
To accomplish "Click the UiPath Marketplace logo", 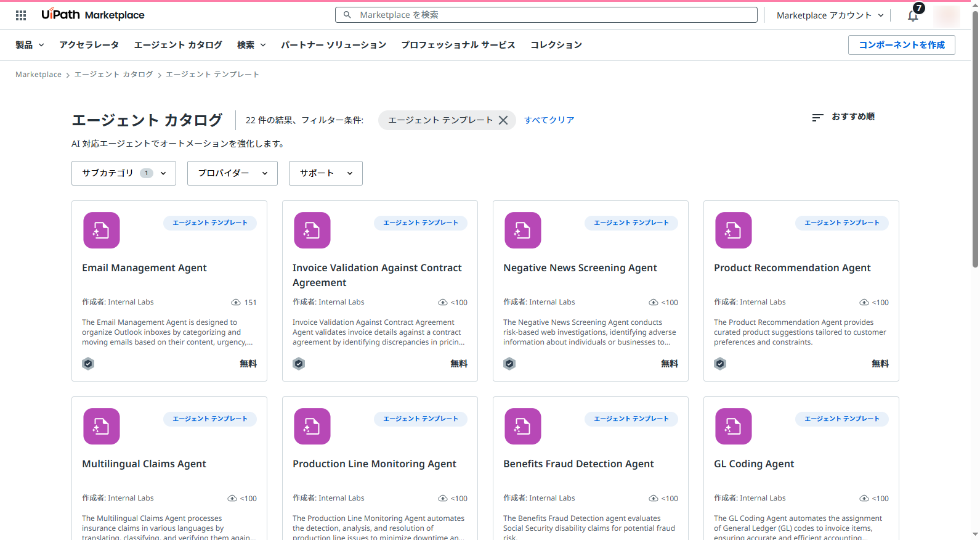I will 93,15.
